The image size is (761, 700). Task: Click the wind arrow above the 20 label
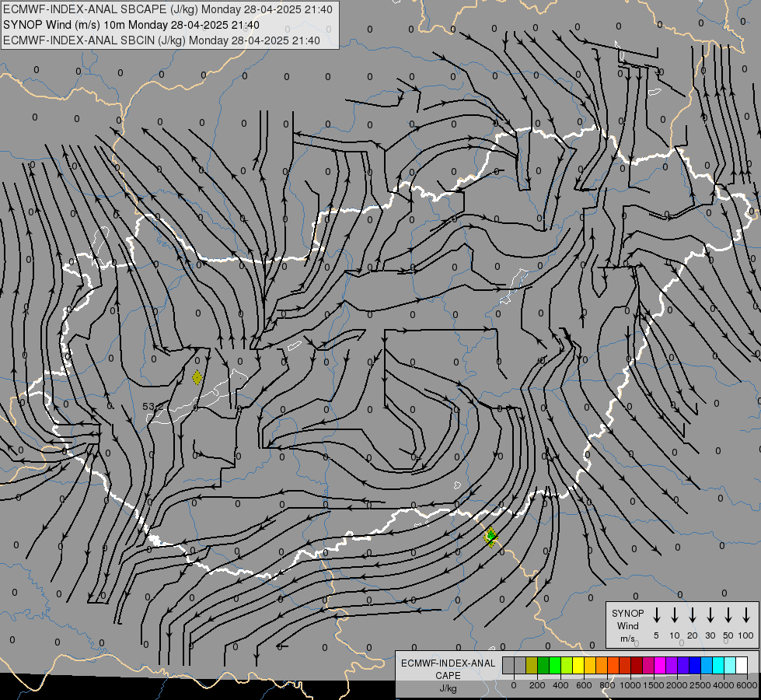pos(692,615)
